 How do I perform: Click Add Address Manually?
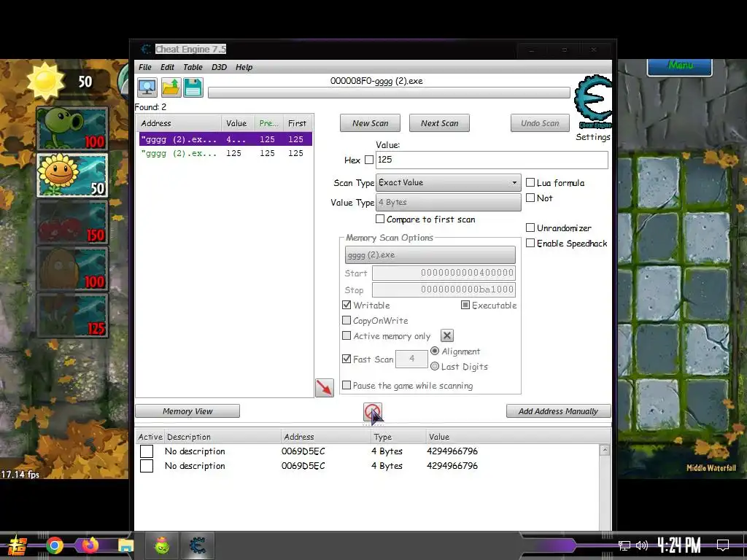[558, 411]
